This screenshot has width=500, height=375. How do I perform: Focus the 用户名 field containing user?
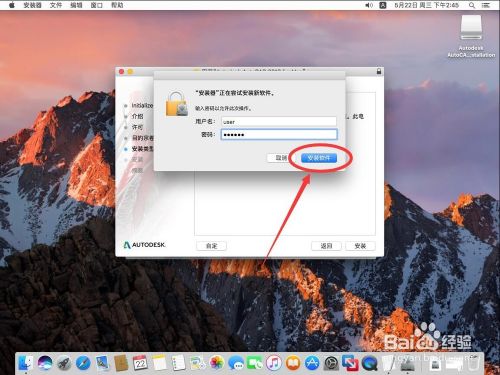pyautogui.click(x=279, y=121)
